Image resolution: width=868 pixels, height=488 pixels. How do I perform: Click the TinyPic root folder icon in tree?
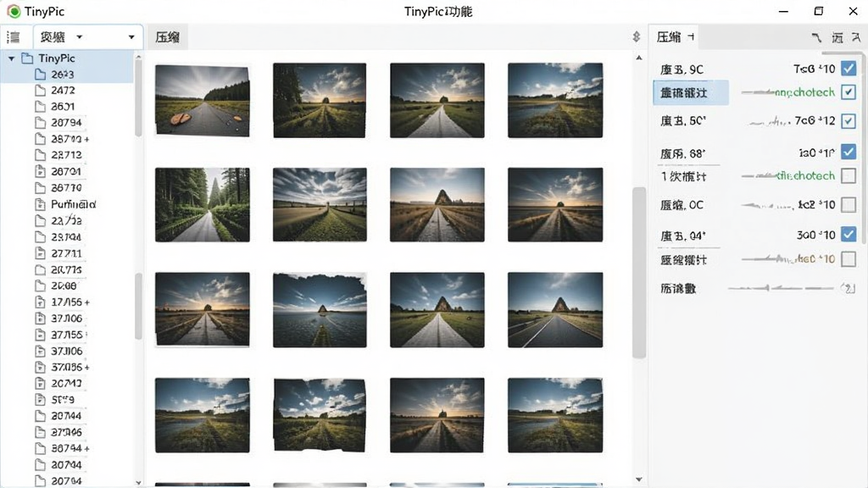tap(27, 58)
